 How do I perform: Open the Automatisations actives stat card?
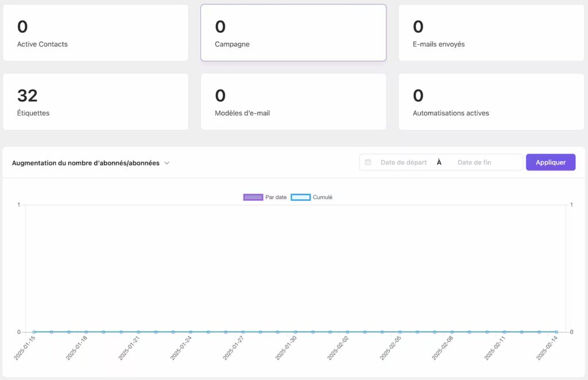coord(492,102)
